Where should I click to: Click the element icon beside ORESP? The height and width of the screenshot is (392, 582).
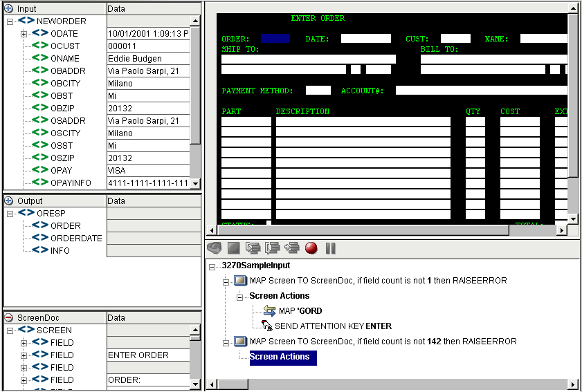click(x=26, y=213)
